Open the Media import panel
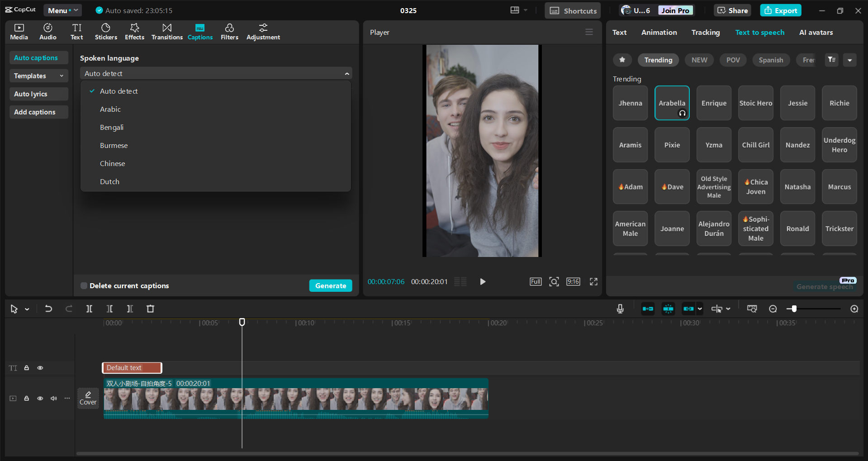The width and height of the screenshot is (868, 461). (19, 31)
